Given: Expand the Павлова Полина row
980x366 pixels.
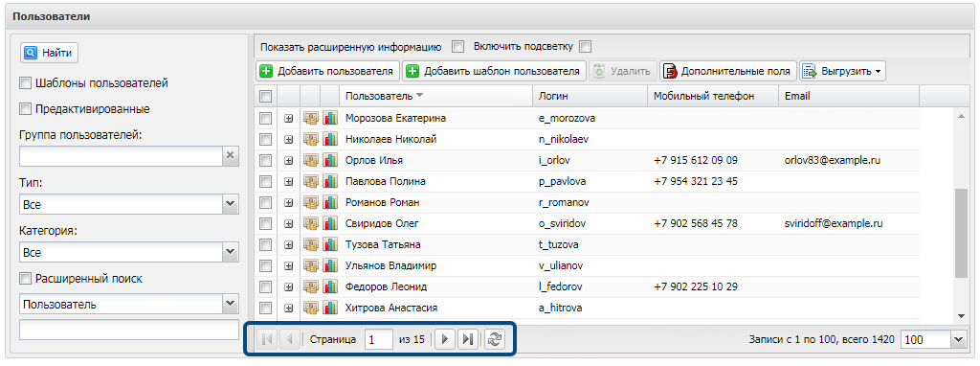Looking at the screenshot, I should click(x=288, y=181).
